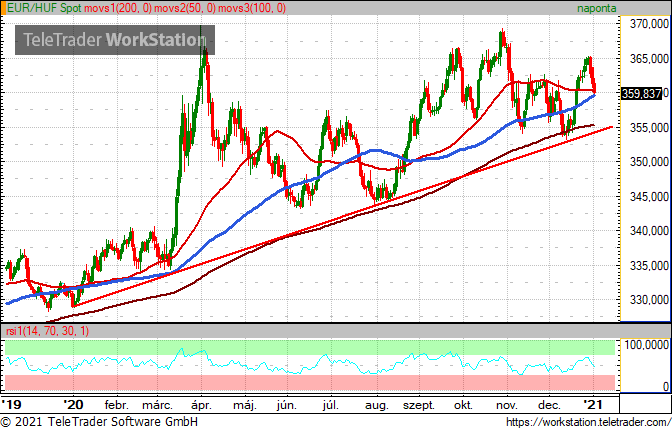Click the orange marker before EUR/HUF title
This screenshot has height=431, width=672.
click(x=3, y=8)
